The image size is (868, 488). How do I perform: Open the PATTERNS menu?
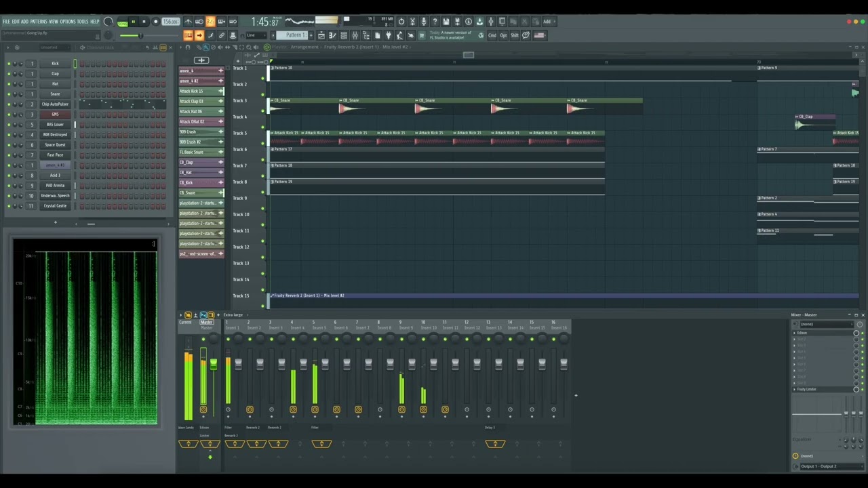click(x=38, y=21)
